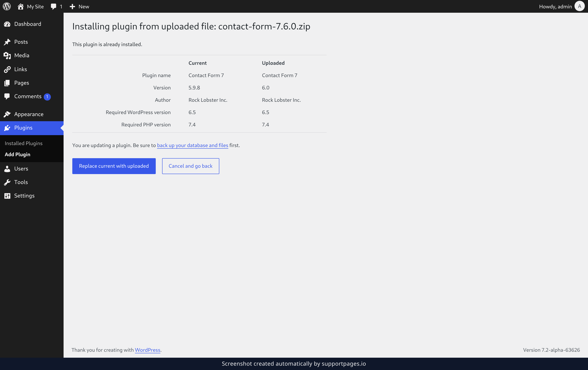Open My Site home icon
Image resolution: width=588 pixels, height=370 pixels.
pyautogui.click(x=20, y=6)
